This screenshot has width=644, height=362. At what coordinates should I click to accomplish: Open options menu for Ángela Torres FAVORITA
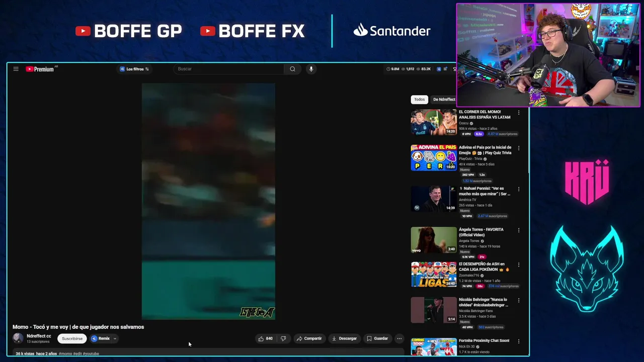[x=519, y=230]
